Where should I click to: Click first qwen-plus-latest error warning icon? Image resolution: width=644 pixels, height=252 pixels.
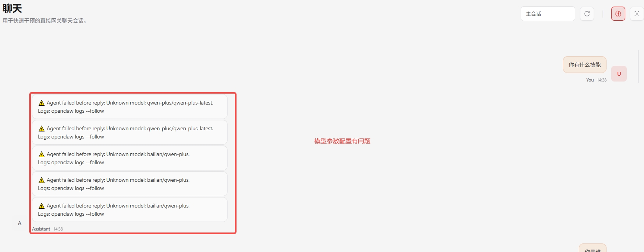pyautogui.click(x=41, y=103)
